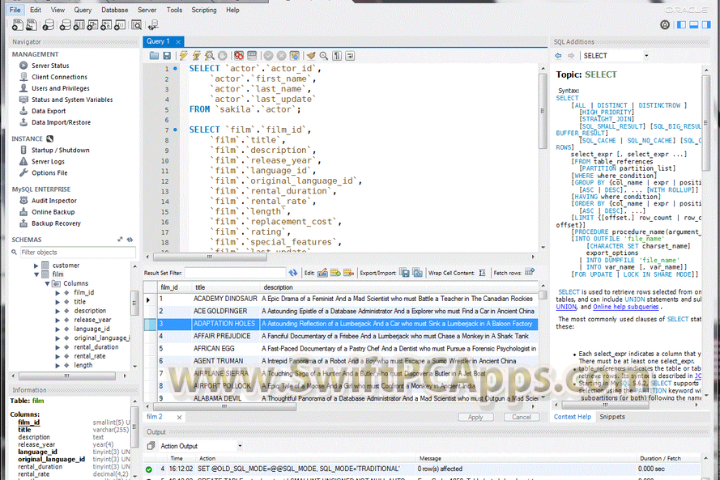
Task: Click the Cancel button
Action: coord(521,417)
